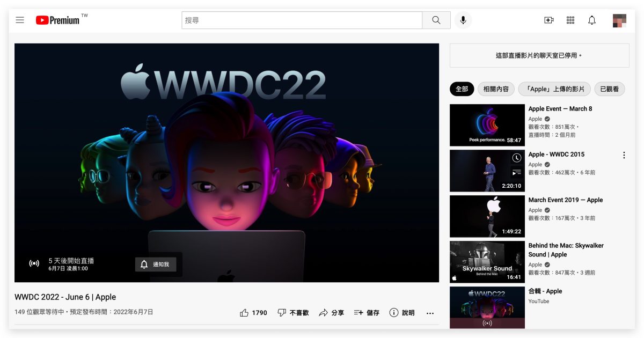Click video title WWDC 2022 - June 6
The image size is (644, 338).
pyautogui.click(x=65, y=297)
